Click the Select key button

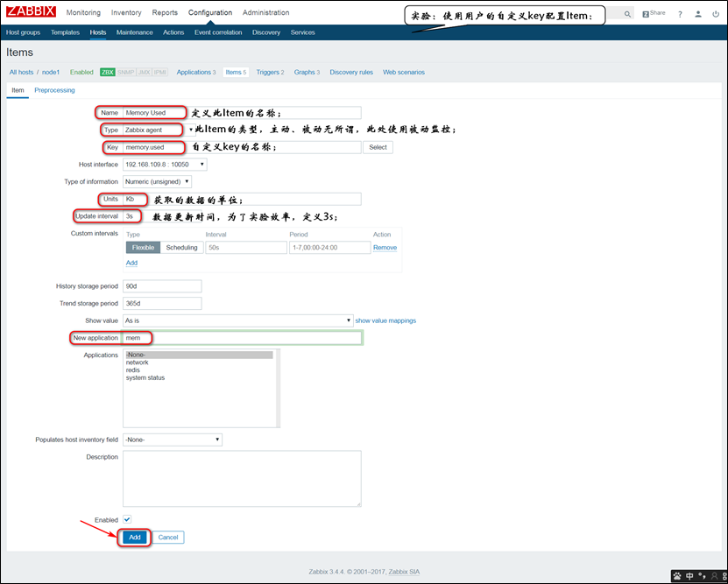coord(378,147)
